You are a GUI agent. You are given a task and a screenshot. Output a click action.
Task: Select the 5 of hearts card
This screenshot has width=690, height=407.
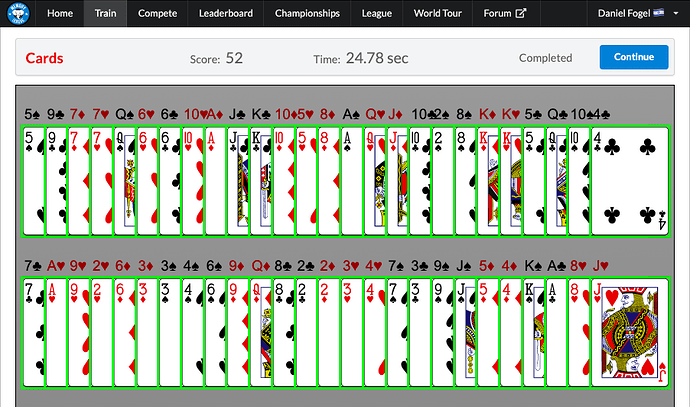pyautogui.click(x=307, y=181)
